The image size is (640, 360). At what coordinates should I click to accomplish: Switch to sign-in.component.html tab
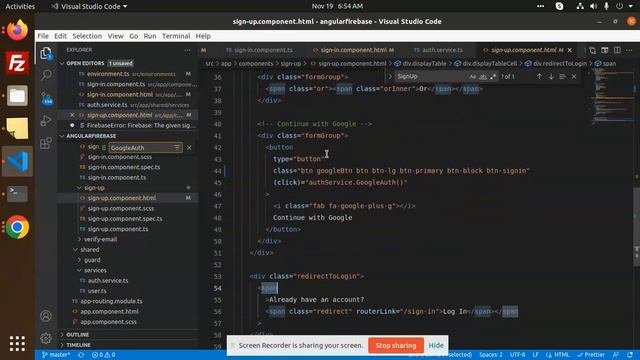pos(353,50)
